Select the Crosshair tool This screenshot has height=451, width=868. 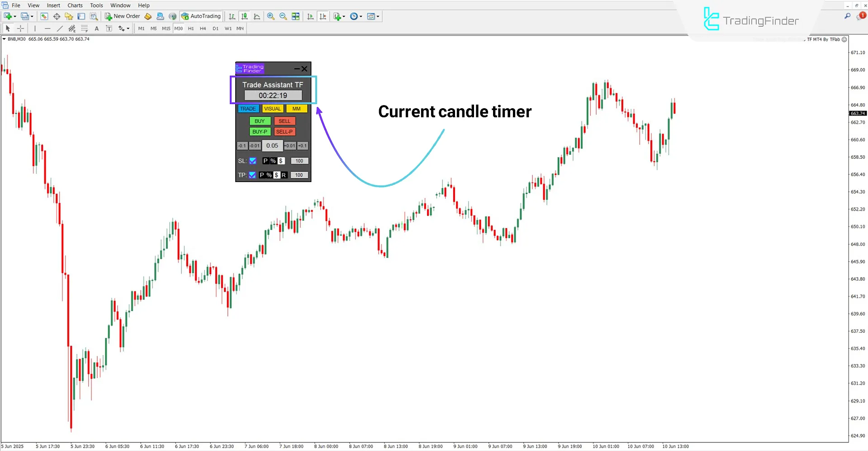(x=20, y=28)
